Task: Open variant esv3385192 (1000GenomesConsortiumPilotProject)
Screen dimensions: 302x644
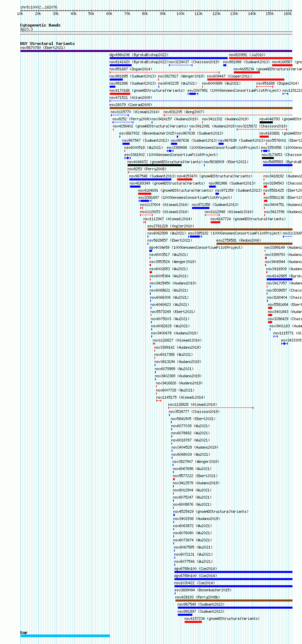Action: coord(235,233)
